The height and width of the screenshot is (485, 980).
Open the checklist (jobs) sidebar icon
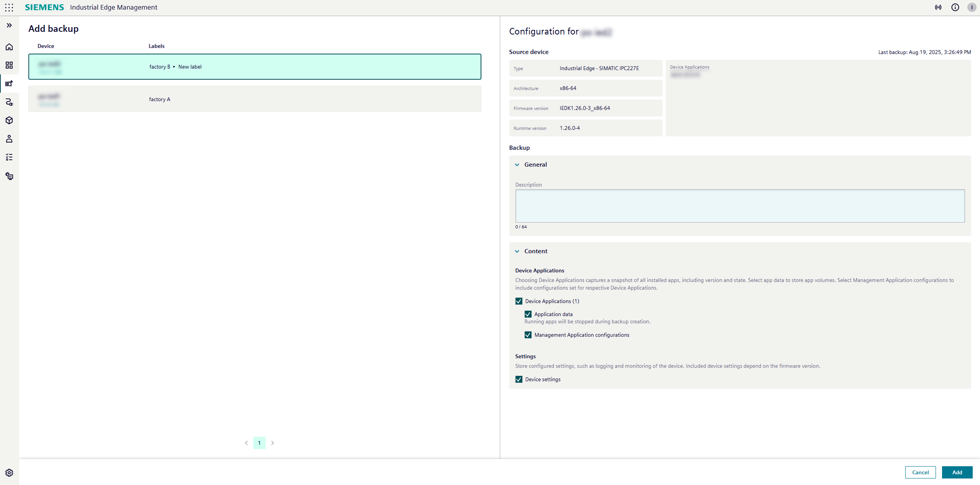tap(9, 157)
